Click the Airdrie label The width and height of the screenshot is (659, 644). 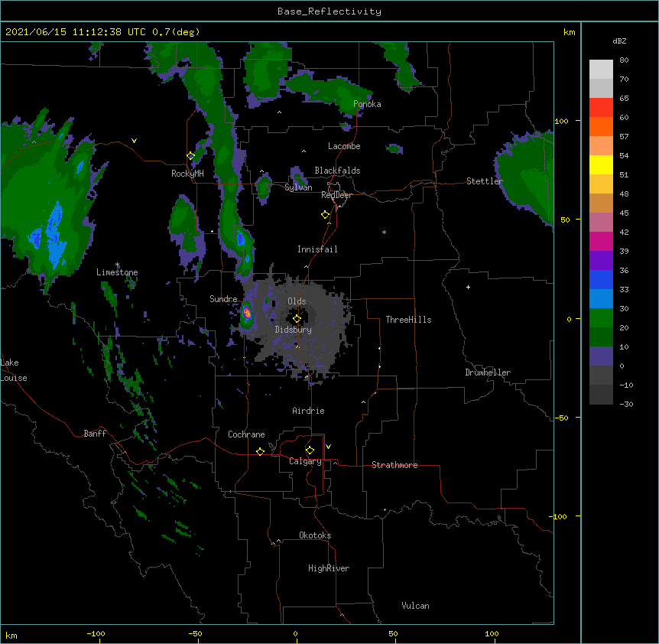308,411
